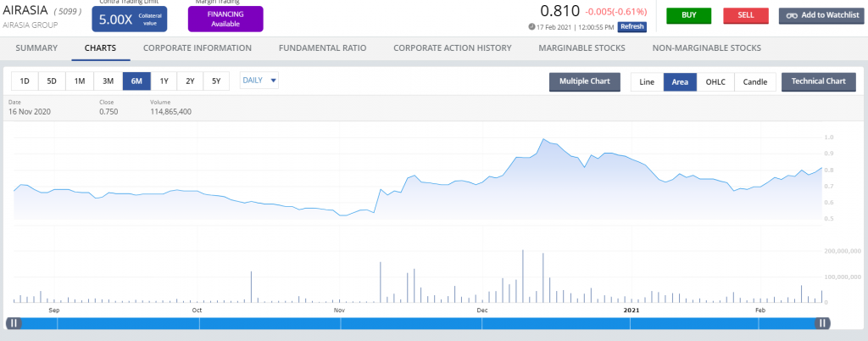Viewport: 868px width, 341px height.
Task: Open the DAILY interval dropdown
Action: pos(259,81)
